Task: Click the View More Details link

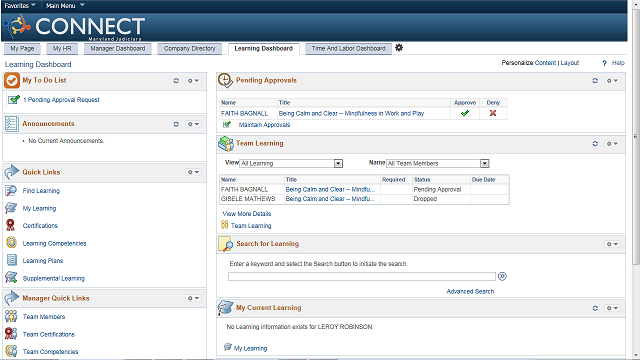Action: click(x=247, y=213)
